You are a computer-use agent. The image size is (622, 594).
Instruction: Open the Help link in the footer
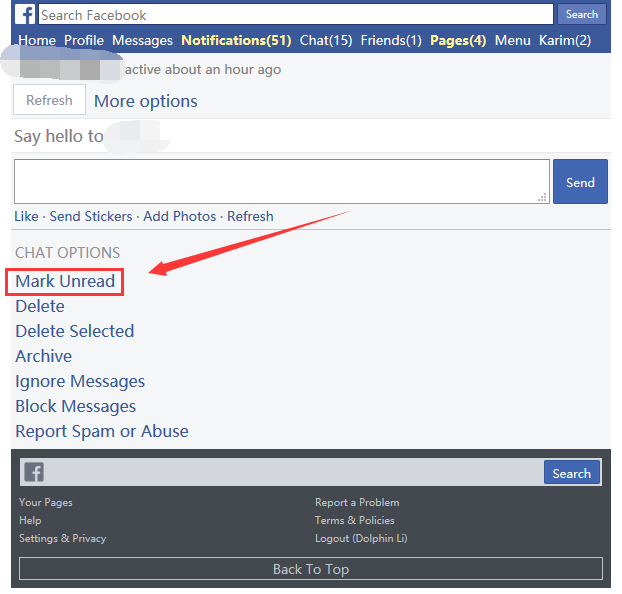[x=30, y=520]
